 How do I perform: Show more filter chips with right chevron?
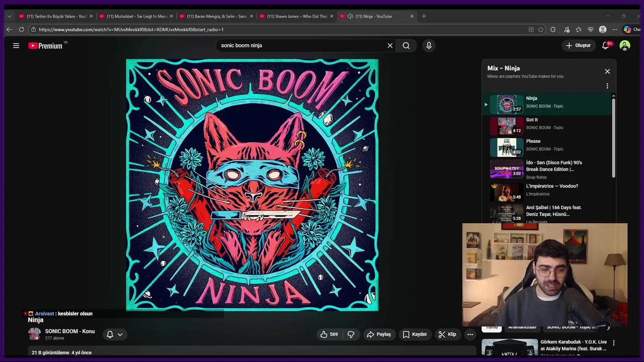[x=608, y=328]
